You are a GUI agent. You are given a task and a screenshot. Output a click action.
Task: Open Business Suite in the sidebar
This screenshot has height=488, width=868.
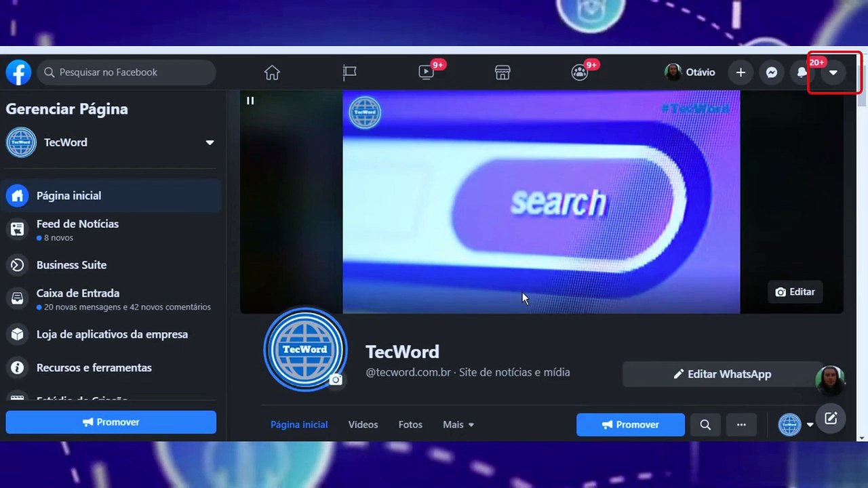pos(111,265)
